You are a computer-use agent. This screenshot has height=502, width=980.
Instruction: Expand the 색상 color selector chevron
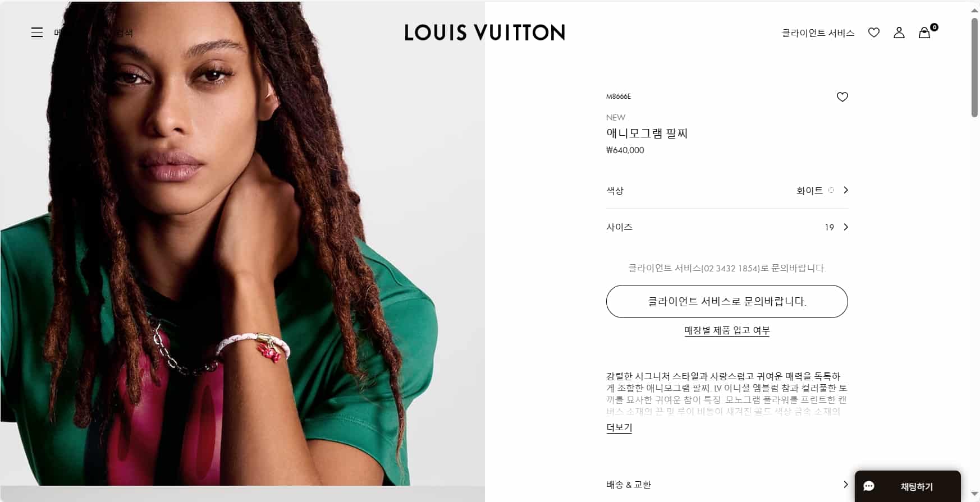click(846, 190)
